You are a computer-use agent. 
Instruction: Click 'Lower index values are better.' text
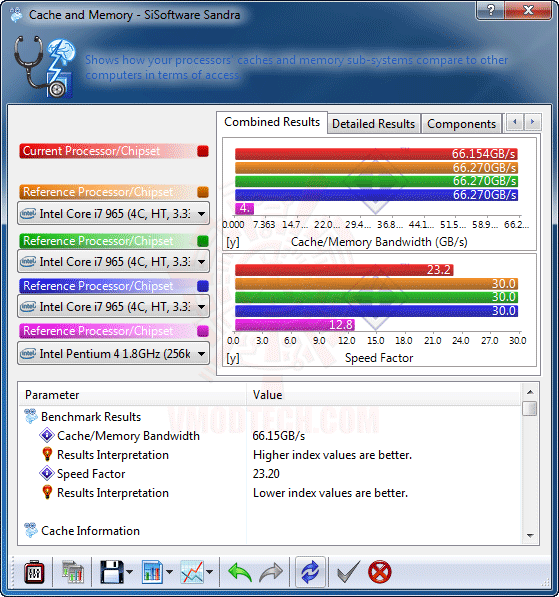click(x=331, y=493)
